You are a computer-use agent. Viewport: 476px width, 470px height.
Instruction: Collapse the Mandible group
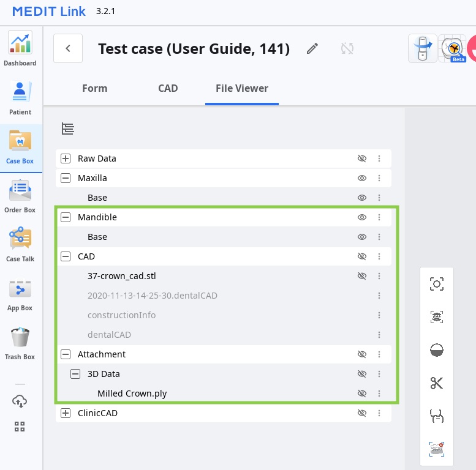[66, 217]
